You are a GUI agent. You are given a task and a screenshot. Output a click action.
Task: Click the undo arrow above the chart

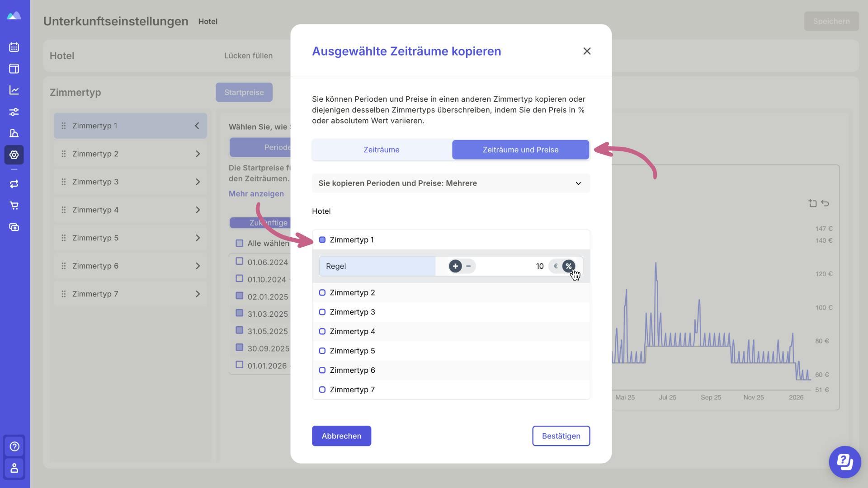coord(825,203)
